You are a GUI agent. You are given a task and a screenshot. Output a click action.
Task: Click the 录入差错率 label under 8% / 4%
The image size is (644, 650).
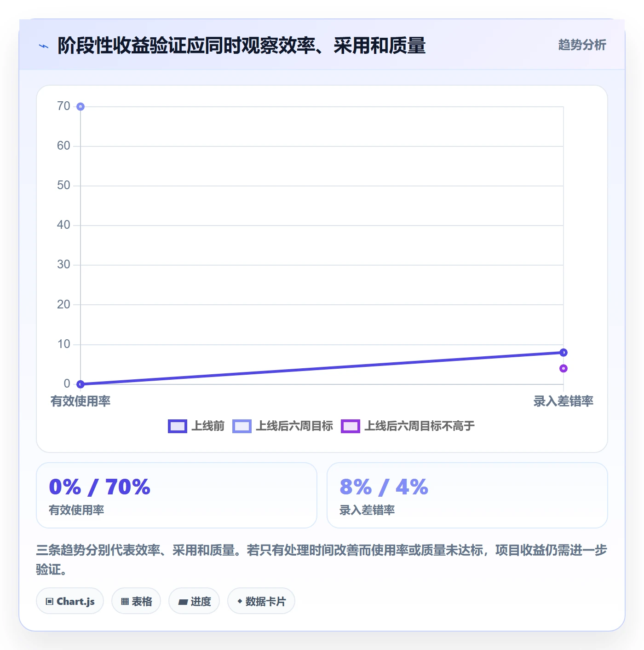click(367, 510)
